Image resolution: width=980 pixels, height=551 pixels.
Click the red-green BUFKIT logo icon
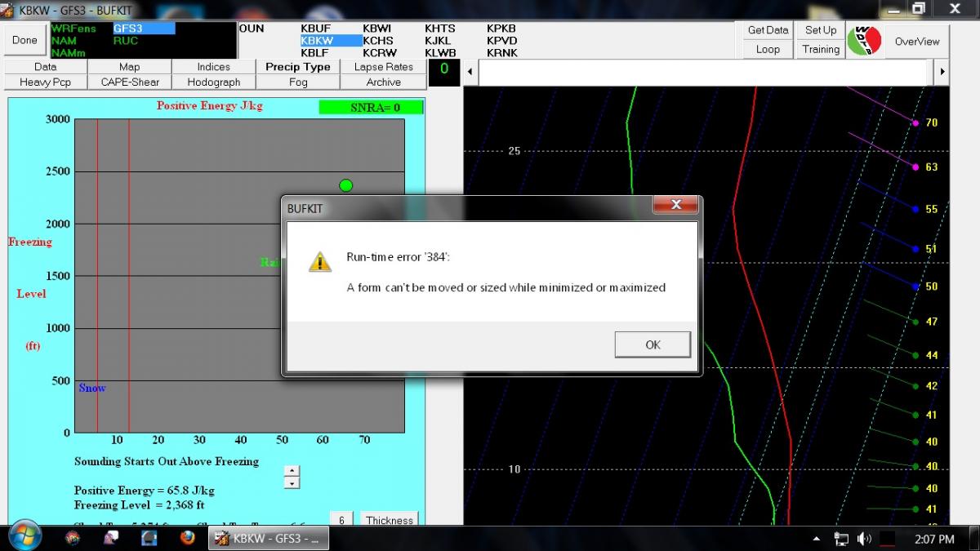[865, 41]
